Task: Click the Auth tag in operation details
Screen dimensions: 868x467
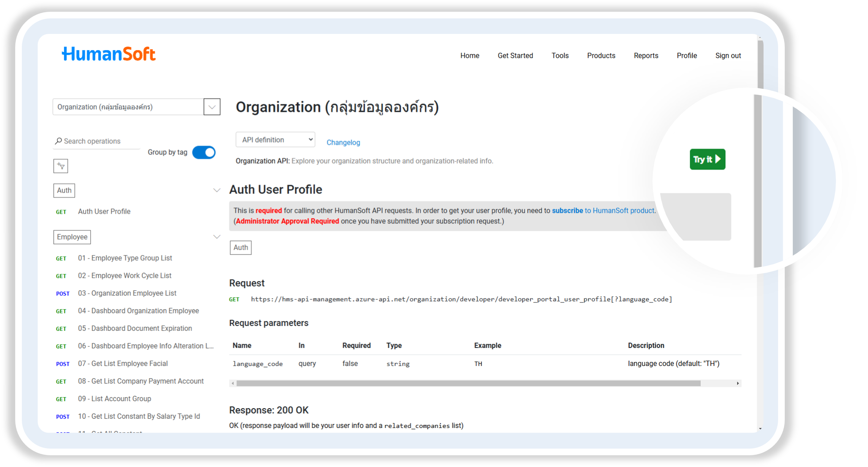Action: tap(241, 247)
